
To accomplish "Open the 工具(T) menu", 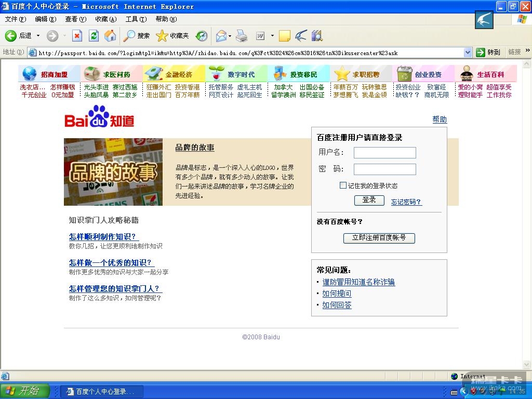I will (136, 19).
